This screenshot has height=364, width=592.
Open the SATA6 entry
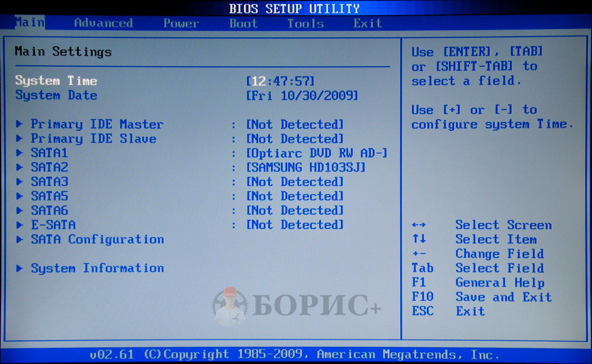(50, 210)
